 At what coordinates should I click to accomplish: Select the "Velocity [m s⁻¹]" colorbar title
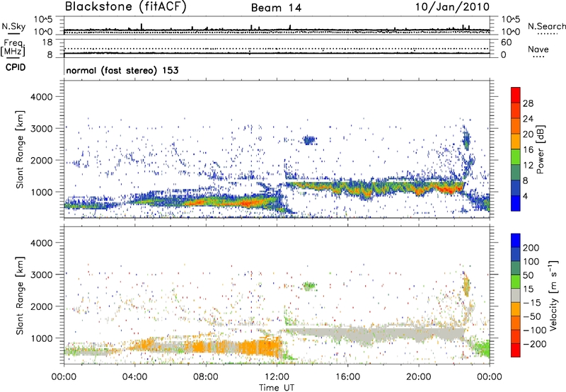coord(553,295)
